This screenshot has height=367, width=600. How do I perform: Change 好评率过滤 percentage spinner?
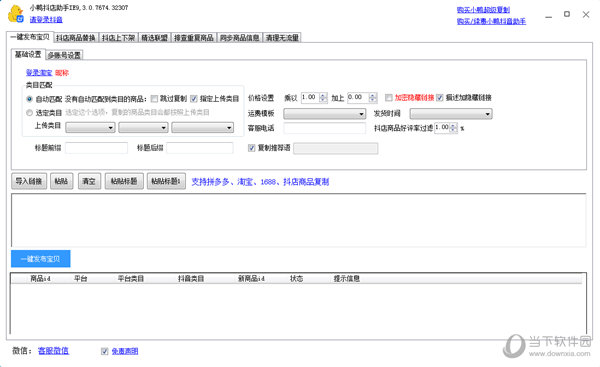[x=453, y=128]
